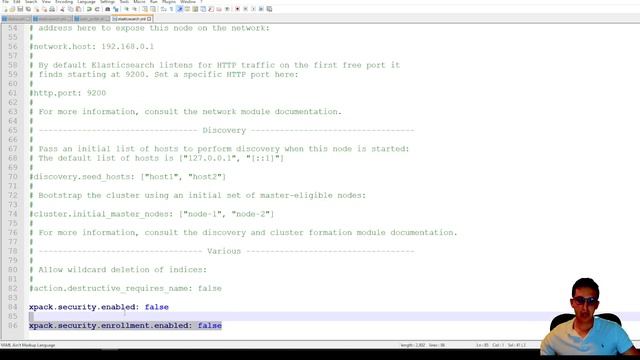Image resolution: width=640 pixels, height=360 pixels.
Task: Open the Replace dialog toolbar icon
Action: (116, 9)
